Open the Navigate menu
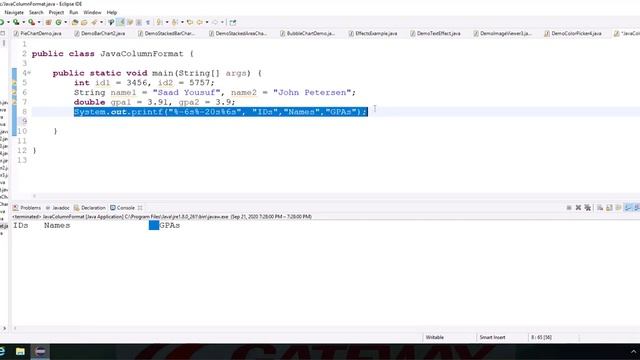This screenshot has width=640, height=360. 14,12
